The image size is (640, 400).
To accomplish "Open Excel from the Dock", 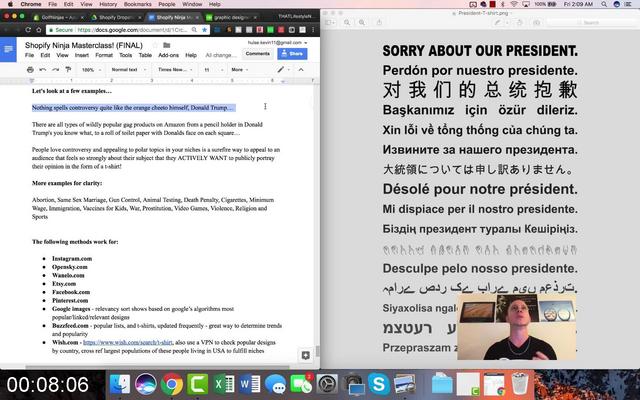I will pos(224,385).
